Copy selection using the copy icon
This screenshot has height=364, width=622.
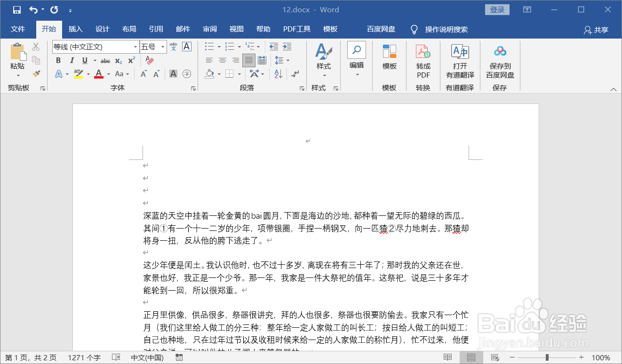tap(36, 60)
